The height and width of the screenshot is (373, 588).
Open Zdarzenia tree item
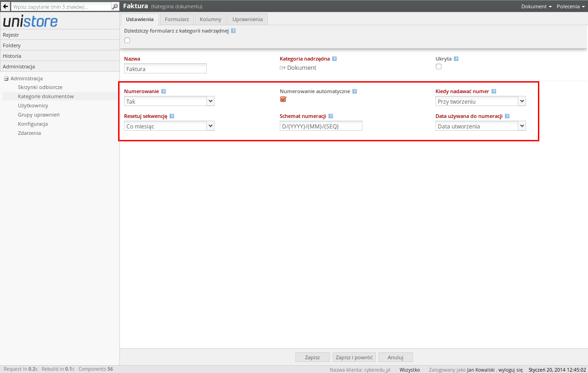(x=29, y=133)
